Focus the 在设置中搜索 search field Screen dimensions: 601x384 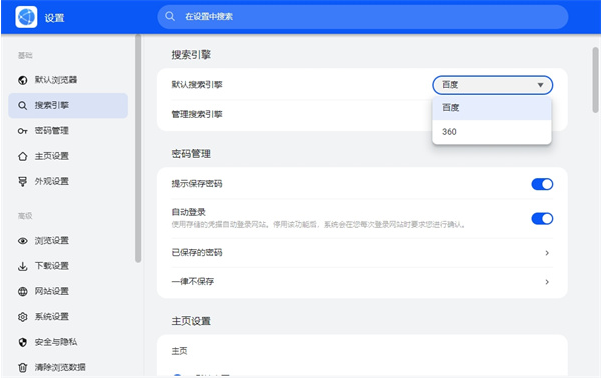(363, 16)
